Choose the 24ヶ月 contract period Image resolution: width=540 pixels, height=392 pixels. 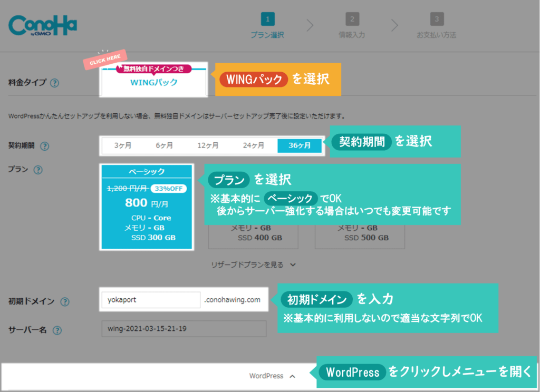click(254, 145)
